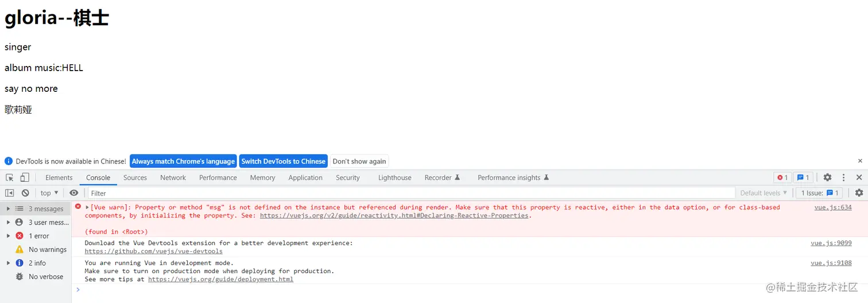This screenshot has height=303, width=868.
Task: Click the info icon in language notification
Action: click(x=9, y=161)
